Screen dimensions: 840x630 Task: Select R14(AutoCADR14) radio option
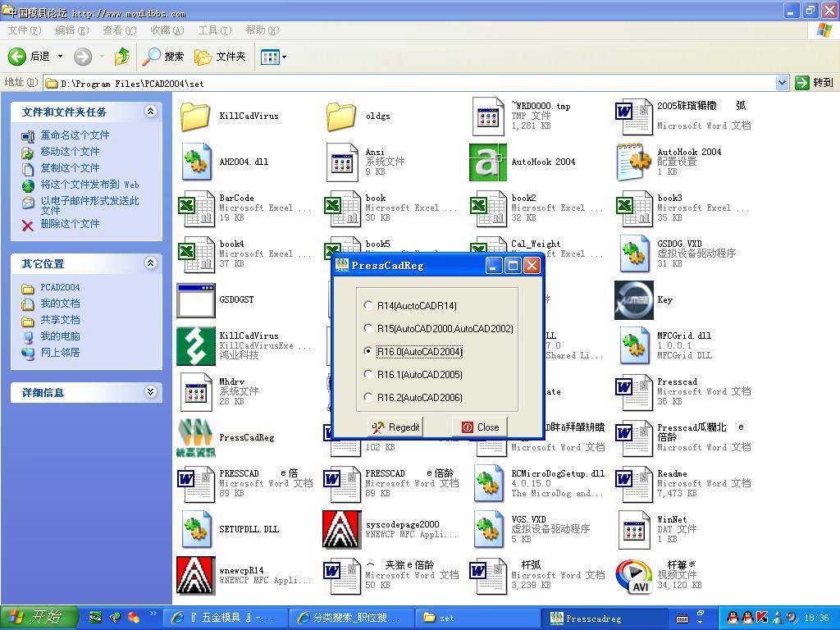[x=367, y=305]
